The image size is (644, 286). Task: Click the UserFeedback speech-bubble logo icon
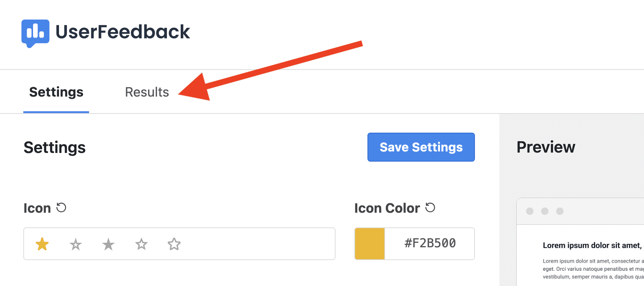[x=35, y=33]
